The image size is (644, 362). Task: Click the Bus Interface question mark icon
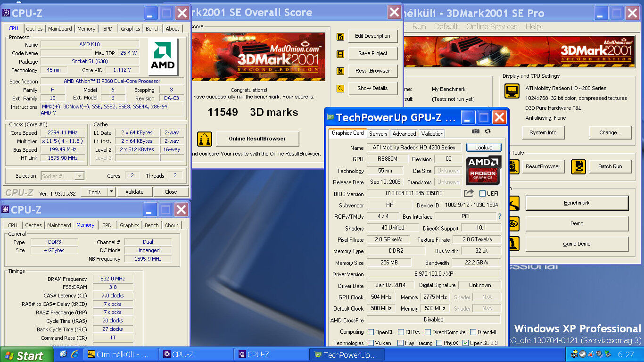(x=500, y=216)
